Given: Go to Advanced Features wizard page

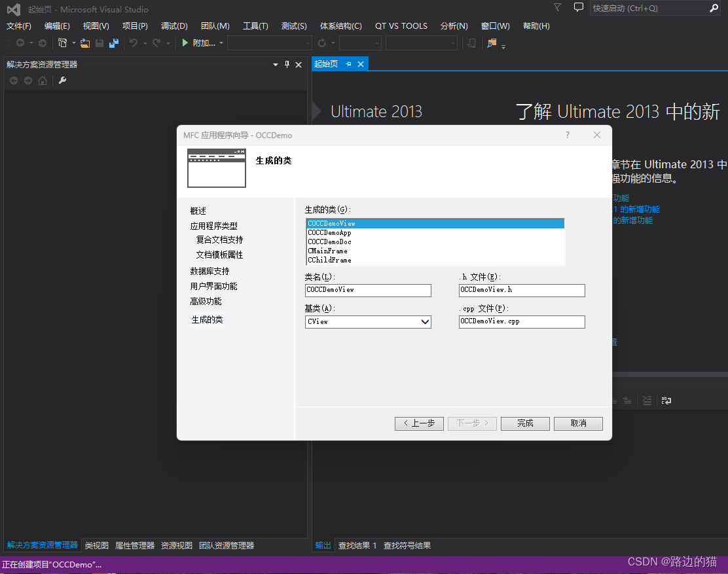Looking at the screenshot, I should 206,301.
